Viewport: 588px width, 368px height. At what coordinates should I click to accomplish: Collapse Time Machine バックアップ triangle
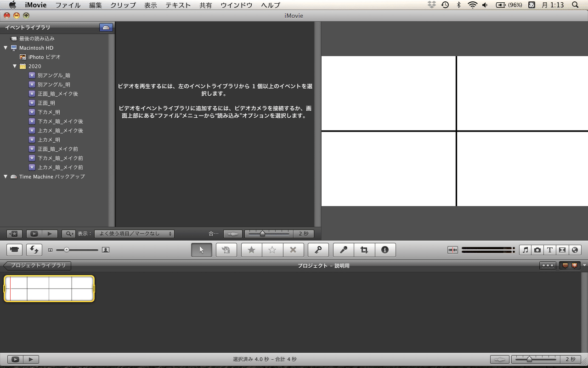click(6, 177)
